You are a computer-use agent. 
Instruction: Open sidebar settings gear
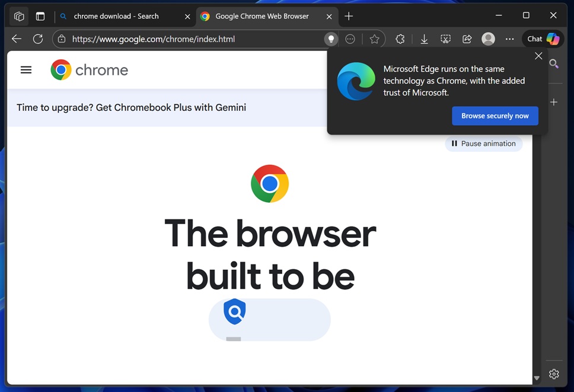pos(554,374)
